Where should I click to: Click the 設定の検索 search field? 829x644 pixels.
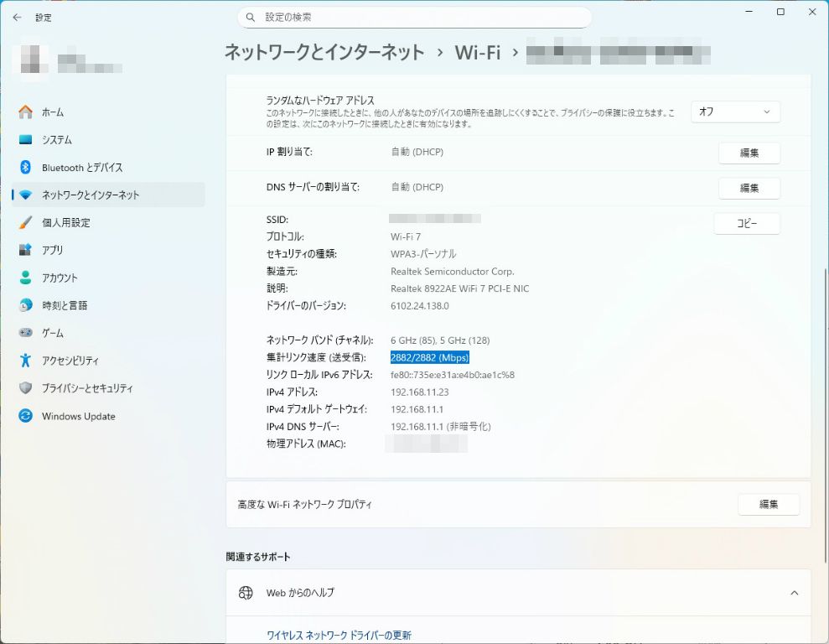pyautogui.click(x=414, y=17)
